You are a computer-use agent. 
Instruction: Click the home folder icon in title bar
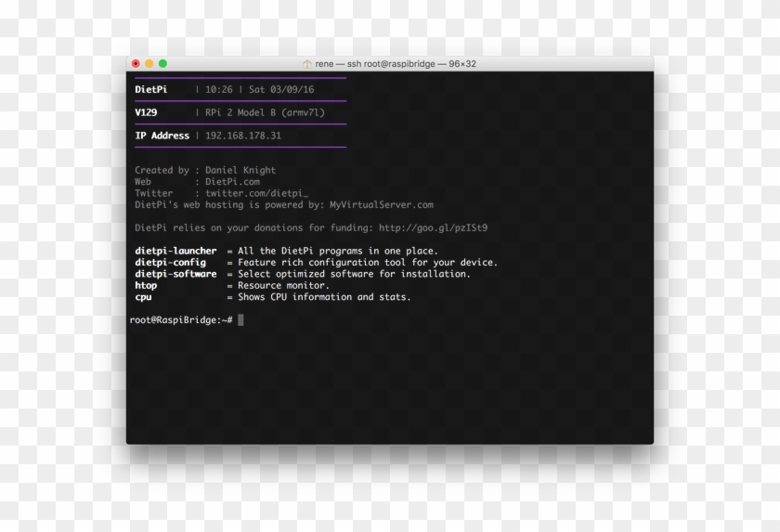coord(307,64)
